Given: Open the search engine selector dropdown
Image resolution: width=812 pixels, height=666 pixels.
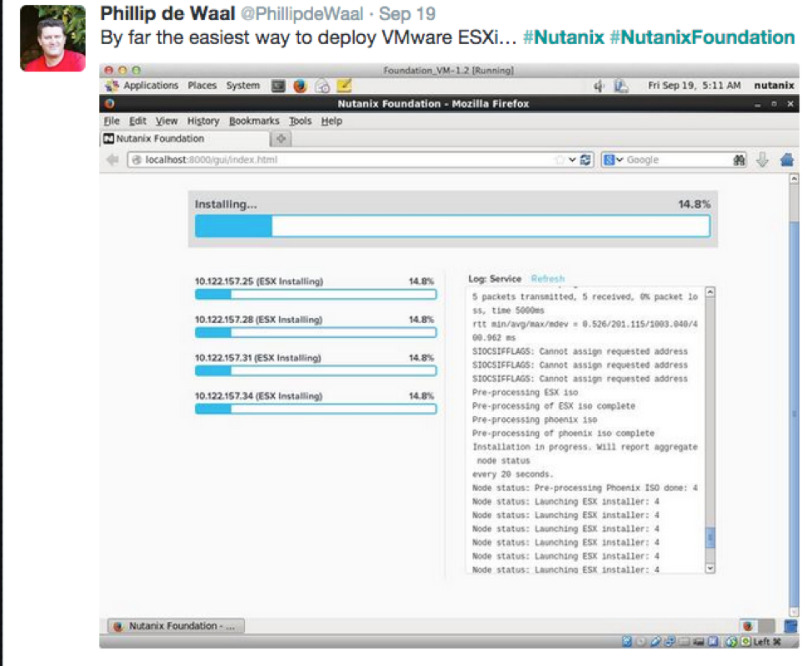Looking at the screenshot, I should click(x=614, y=160).
